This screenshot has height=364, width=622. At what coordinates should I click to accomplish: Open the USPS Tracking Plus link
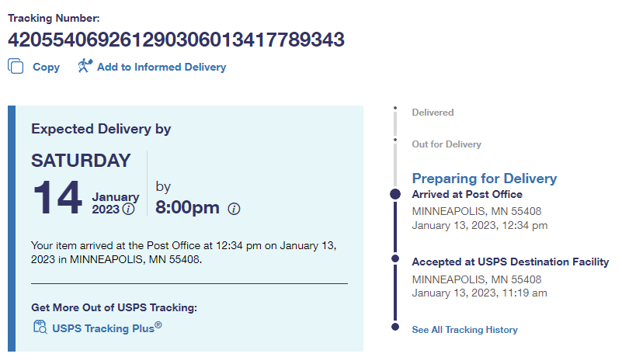(x=107, y=328)
